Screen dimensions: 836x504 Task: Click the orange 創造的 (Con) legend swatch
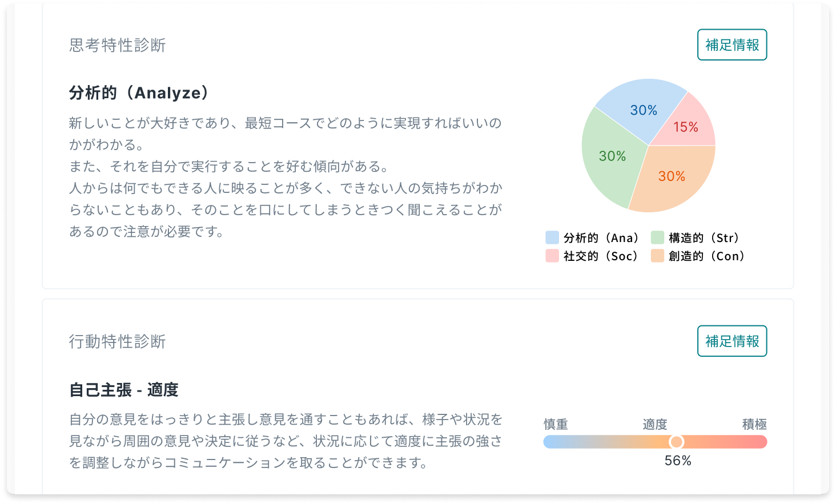(x=657, y=256)
